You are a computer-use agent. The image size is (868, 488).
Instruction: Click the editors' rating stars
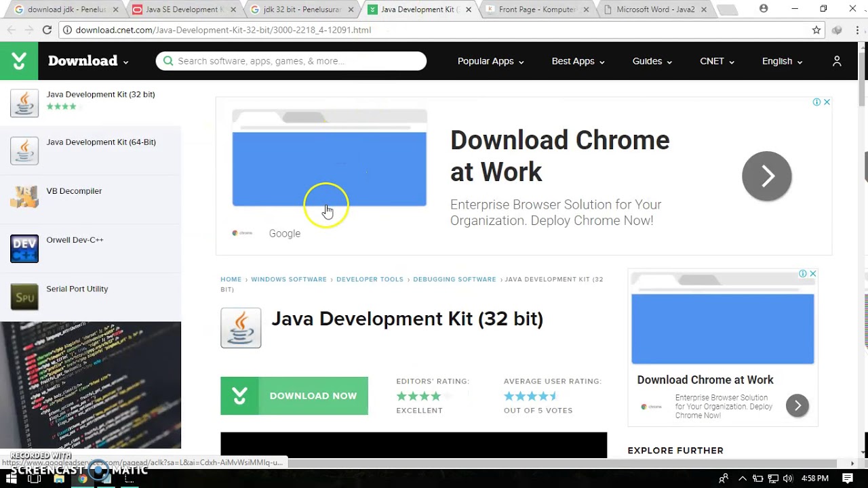click(x=423, y=396)
